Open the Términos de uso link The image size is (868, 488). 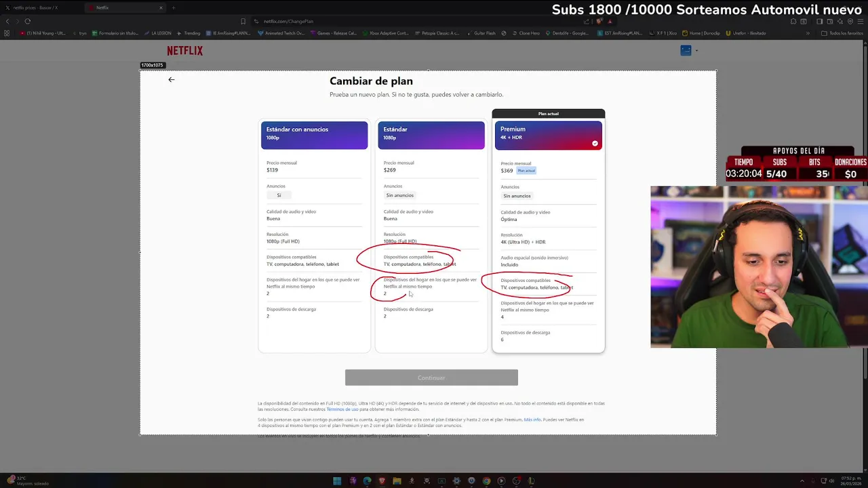tap(342, 409)
